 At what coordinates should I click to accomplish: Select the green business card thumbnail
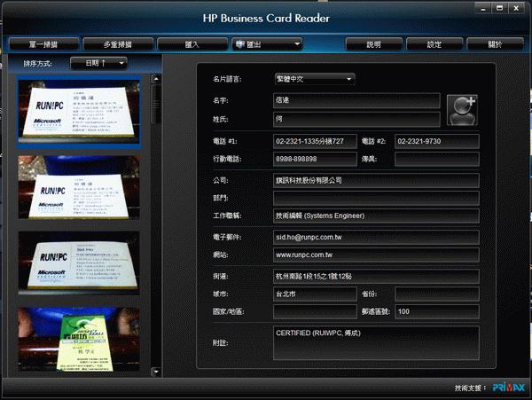pyautogui.click(x=79, y=339)
